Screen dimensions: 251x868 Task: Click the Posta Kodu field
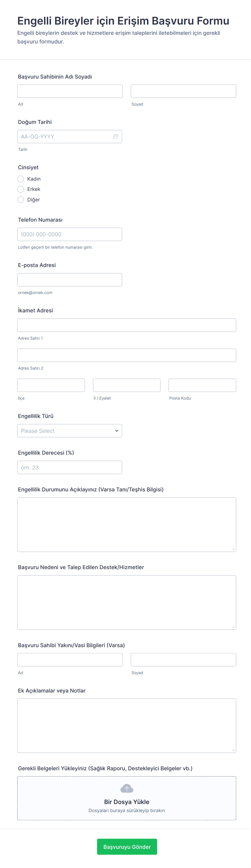click(x=202, y=385)
